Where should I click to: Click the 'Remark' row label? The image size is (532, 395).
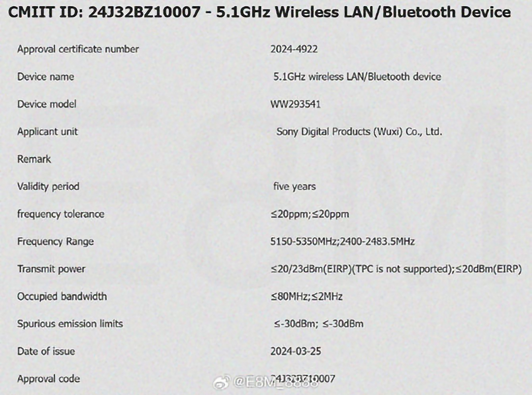34,159
